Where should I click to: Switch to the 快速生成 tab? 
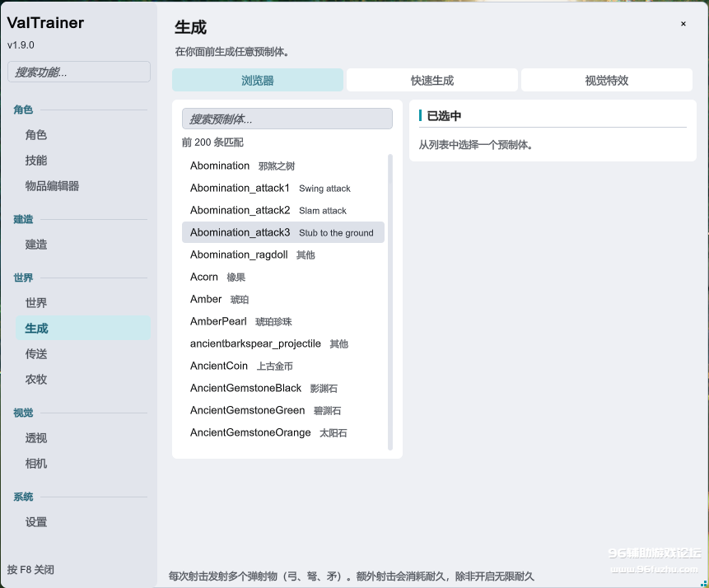coord(431,80)
